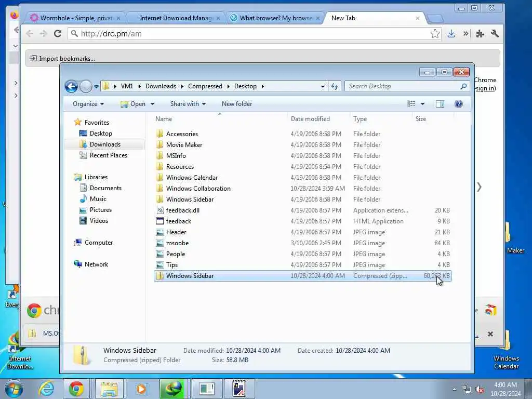This screenshot has height=399, width=532.
Task: Click the taskbar volume muted icon
Action: (x=480, y=390)
